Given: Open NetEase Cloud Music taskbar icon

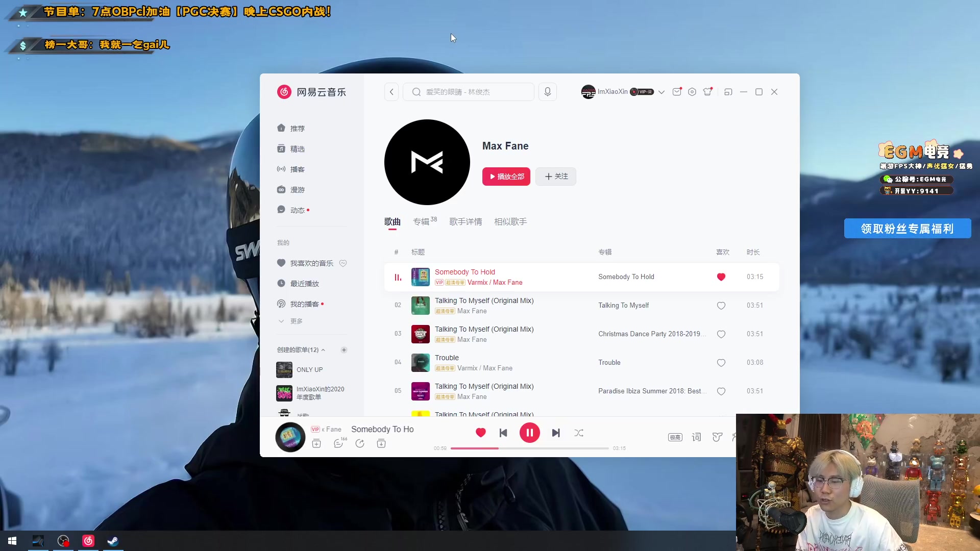Looking at the screenshot, I should [x=88, y=541].
